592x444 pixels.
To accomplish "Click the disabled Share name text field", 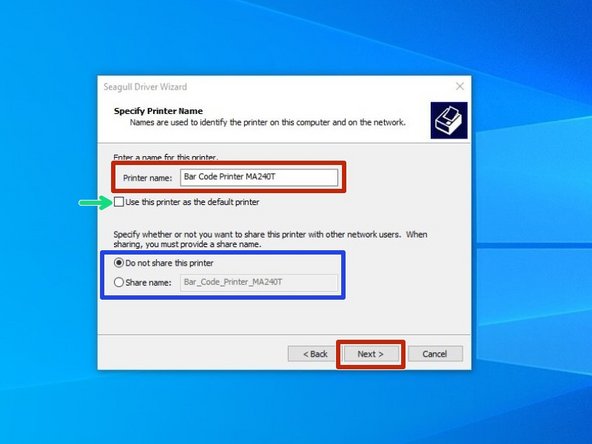I will click(259, 282).
